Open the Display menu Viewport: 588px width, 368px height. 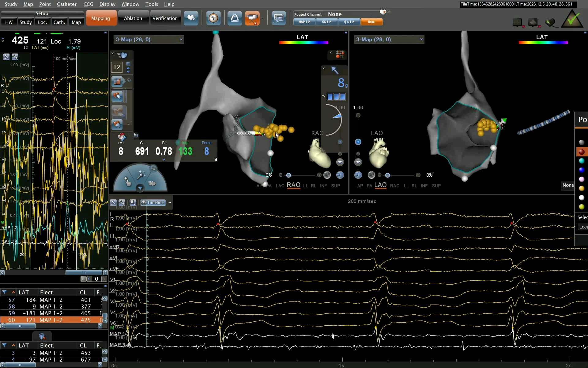point(107,4)
